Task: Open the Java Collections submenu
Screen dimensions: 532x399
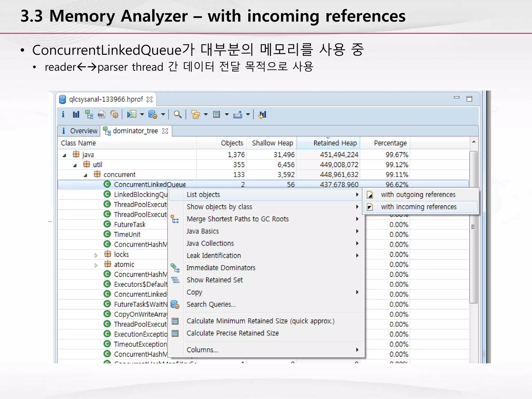Action: click(x=266, y=243)
